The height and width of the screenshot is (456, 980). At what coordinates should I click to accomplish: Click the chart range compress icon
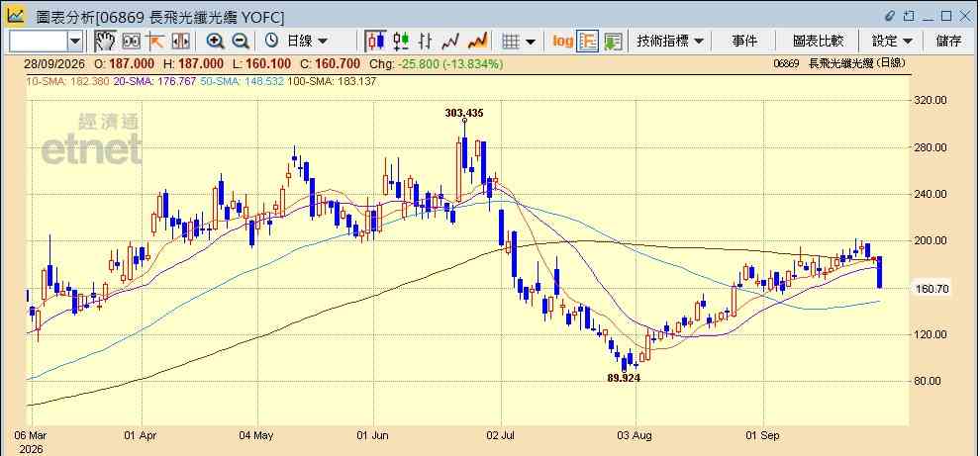pyautogui.click(x=180, y=42)
